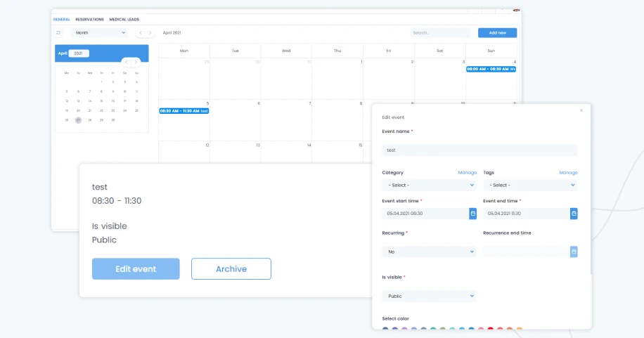Image resolution: width=644 pixels, height=338 pixels.
Task: Click the 08:30 - 11:30 text in event popup
Action: [x=117, y=201]
